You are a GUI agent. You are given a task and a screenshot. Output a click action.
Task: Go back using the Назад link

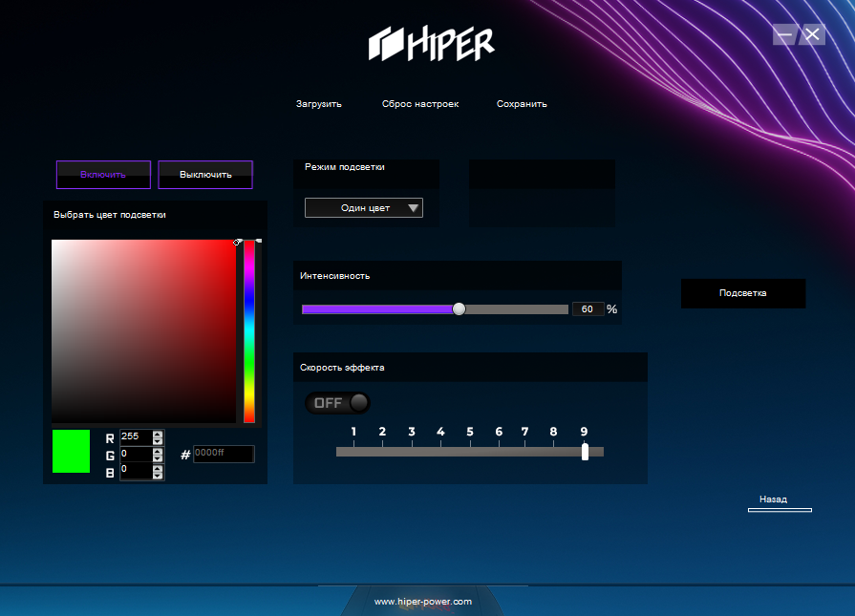(x=773, y=499)
